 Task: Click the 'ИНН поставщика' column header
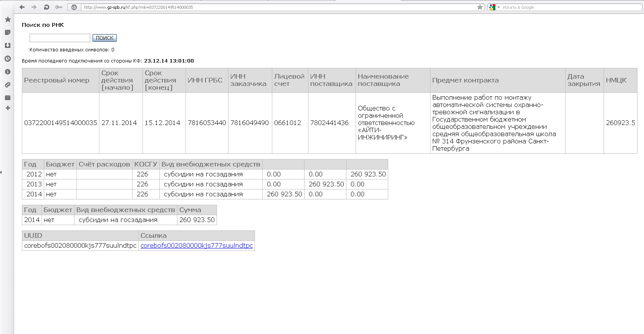(332, 80)
